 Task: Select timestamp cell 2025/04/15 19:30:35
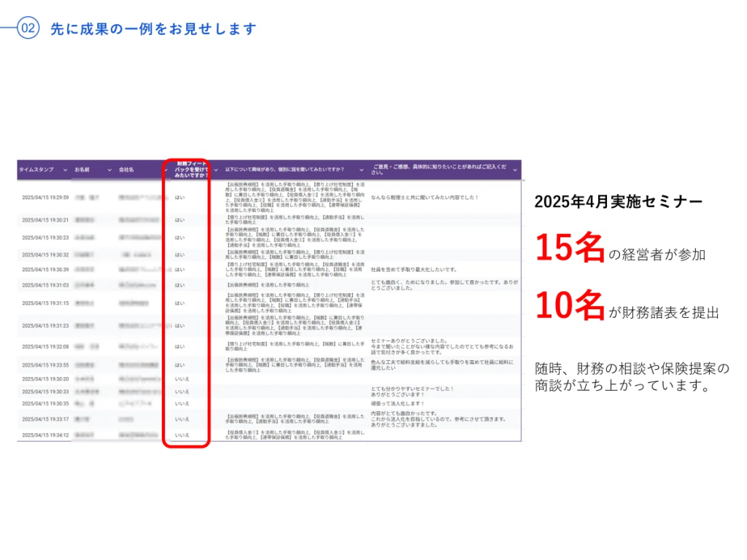(x=45, y=404)
